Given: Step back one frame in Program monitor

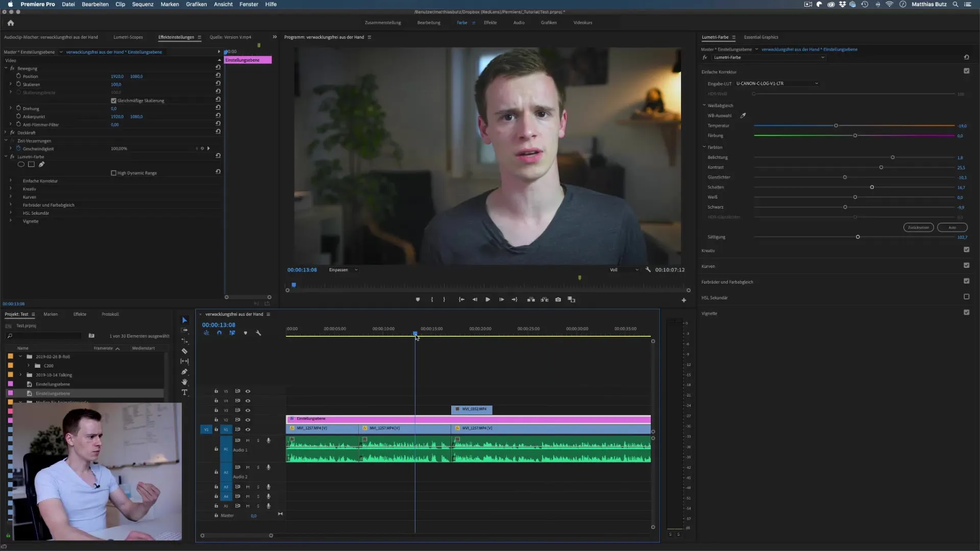Looking at the screenshot, I should click(x=475, y=299).
